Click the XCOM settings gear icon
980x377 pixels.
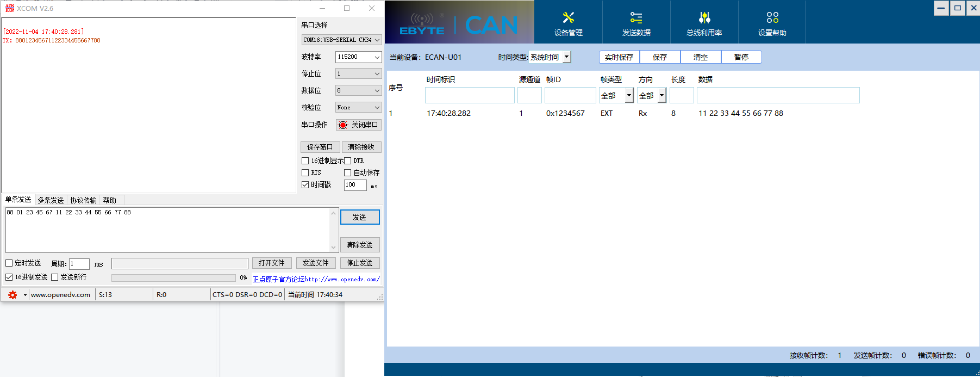(x=13, y=295)
